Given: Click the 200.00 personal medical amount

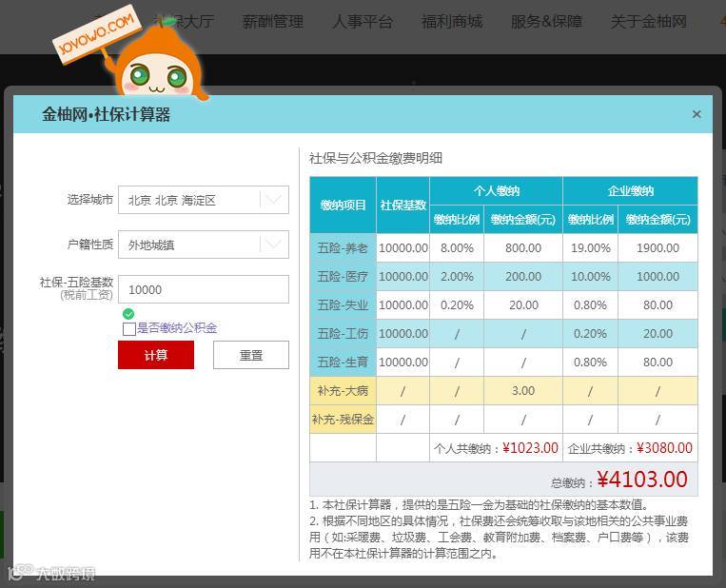Looking at the screenshot, I should pos(523,277).
